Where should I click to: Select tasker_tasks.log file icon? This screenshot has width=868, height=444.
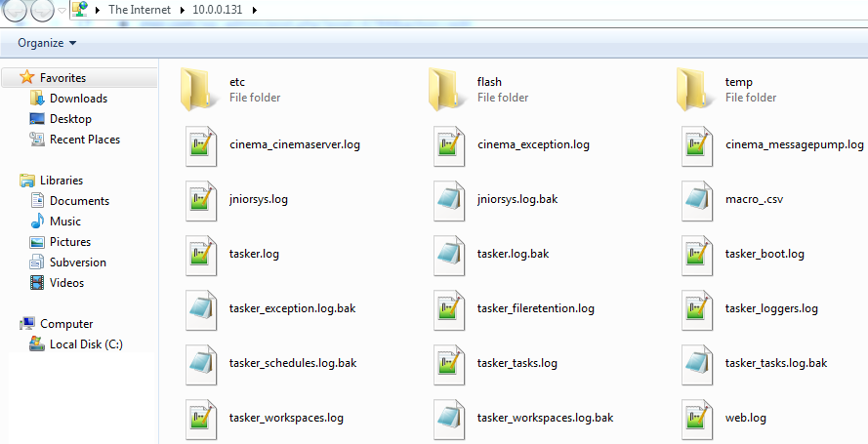(x=448, y=364)
